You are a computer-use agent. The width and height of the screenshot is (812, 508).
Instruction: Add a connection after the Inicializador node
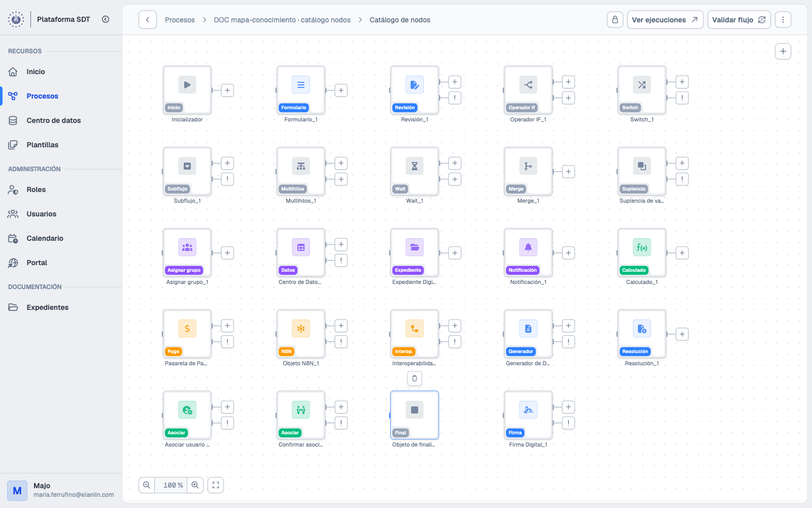tap(227, 90)
